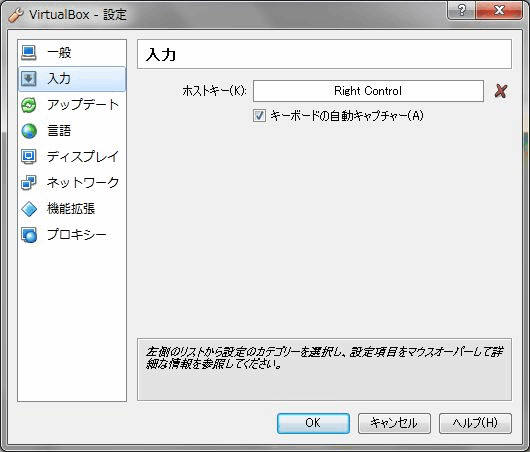Click the 入力 page heading
Screen dimensions: 530x452
(x=161, y=54)
